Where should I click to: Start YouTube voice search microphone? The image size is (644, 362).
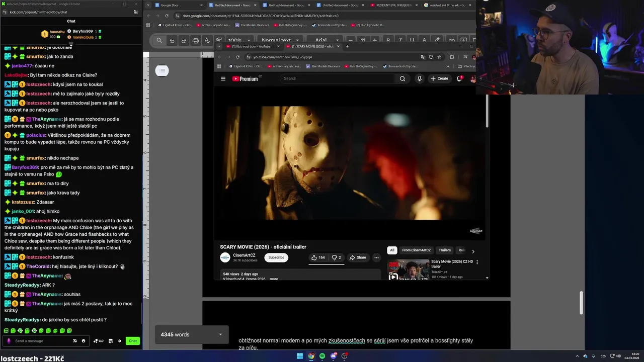click(419, 78)
